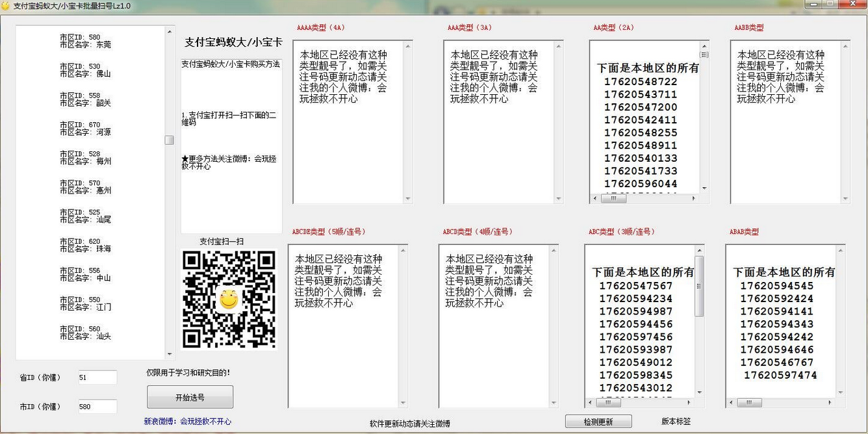Click number 17620594141 in the ABAB list
The height and width of the screenshot is (434, 868).
(777, 311)
